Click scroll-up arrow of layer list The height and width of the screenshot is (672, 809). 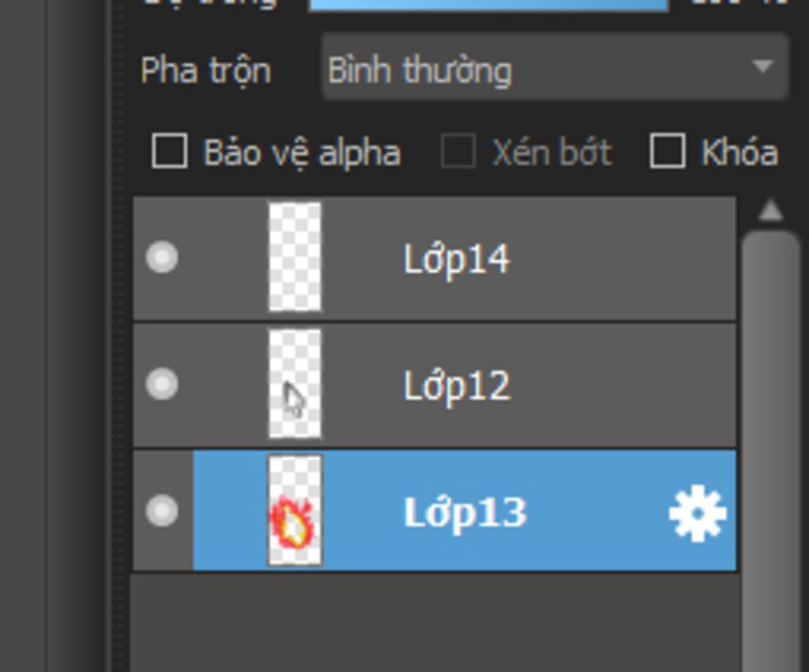click(771, 210)
